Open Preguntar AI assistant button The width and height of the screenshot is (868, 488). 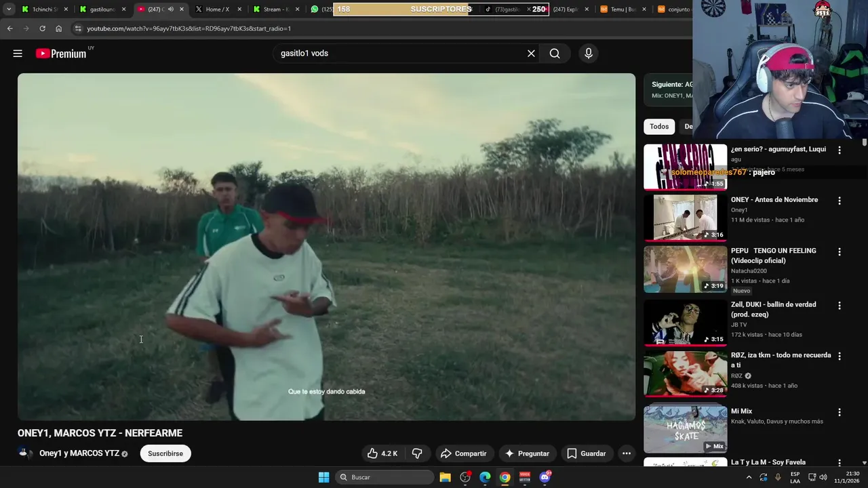(528, 453)
